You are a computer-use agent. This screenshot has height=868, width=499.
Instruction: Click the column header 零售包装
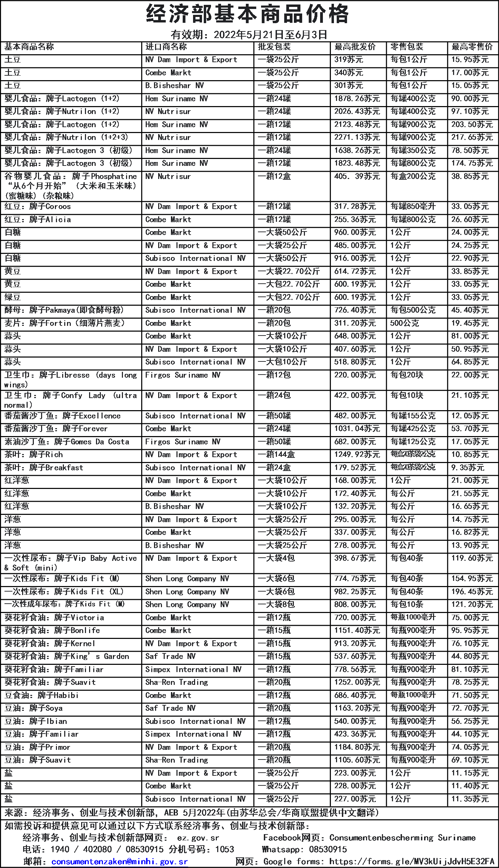click(407, 47)
